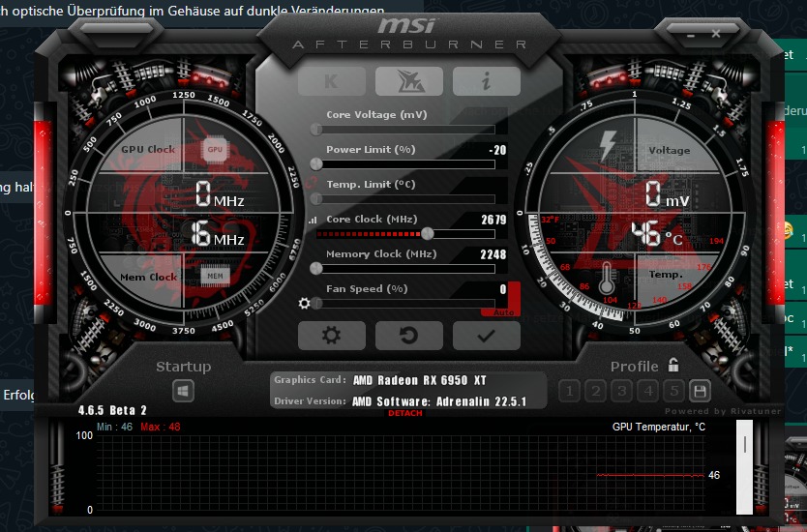
Task: Open Afterburner settings gear button
Action: tap(332, 336)
